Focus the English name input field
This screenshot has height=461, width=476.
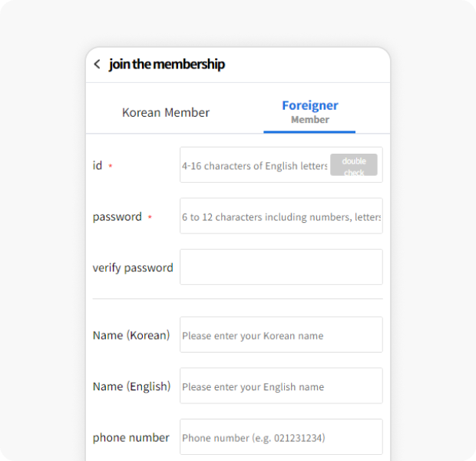point(281,386)
